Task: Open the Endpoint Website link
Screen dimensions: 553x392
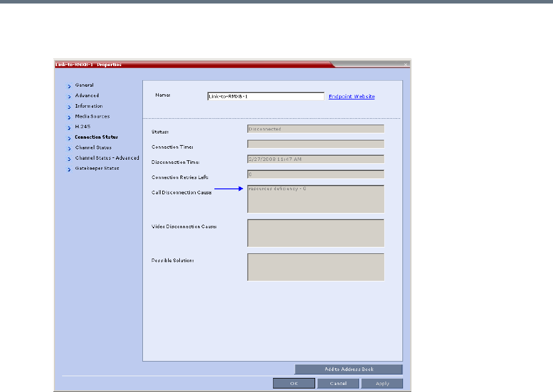Action: click(x=351, y=97)
